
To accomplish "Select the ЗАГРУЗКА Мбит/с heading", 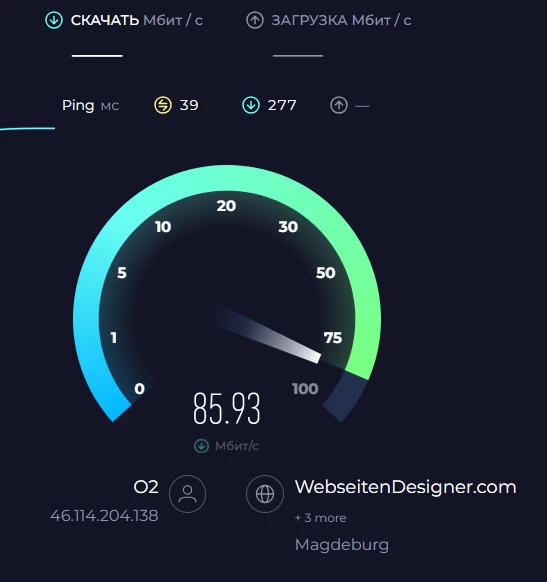I will 341,20.
